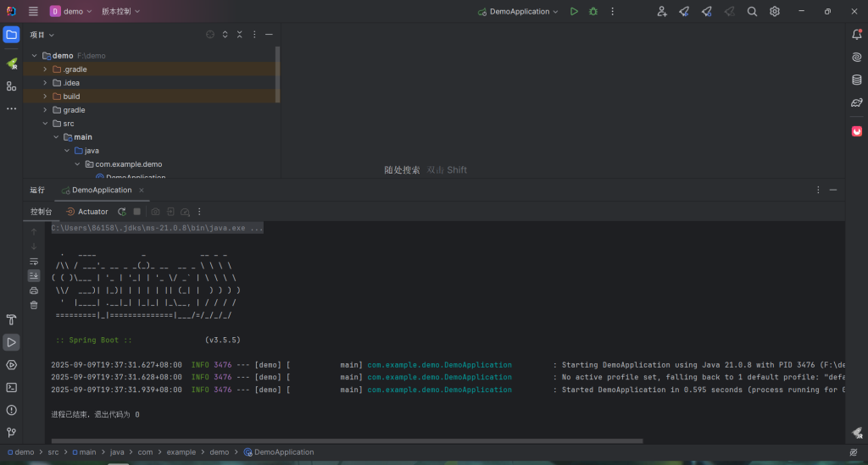
Task: Click the java.exe command line link
Action: coord(157,228)
